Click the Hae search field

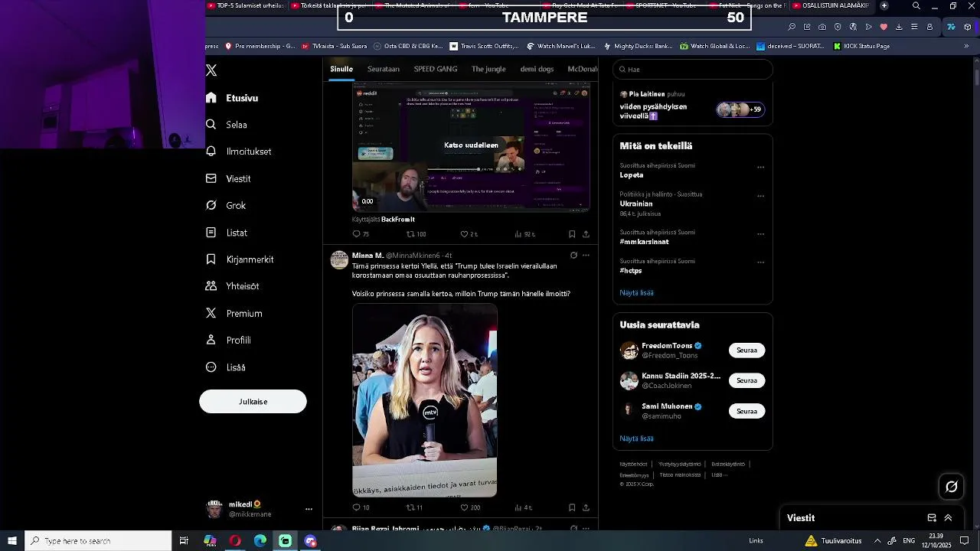[x=693, y=70]
